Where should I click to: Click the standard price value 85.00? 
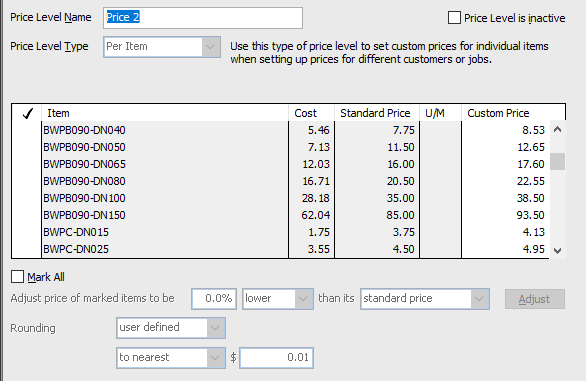pos(400,215)
